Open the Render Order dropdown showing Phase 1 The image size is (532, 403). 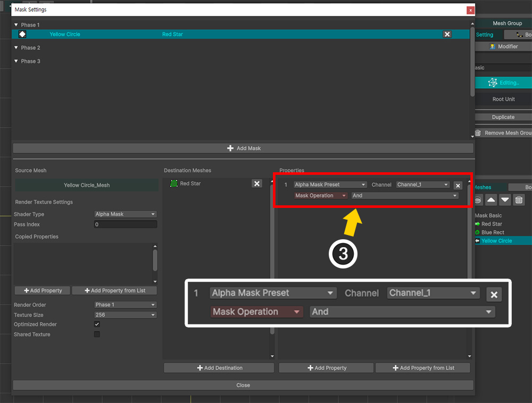[x=125, y=305]
